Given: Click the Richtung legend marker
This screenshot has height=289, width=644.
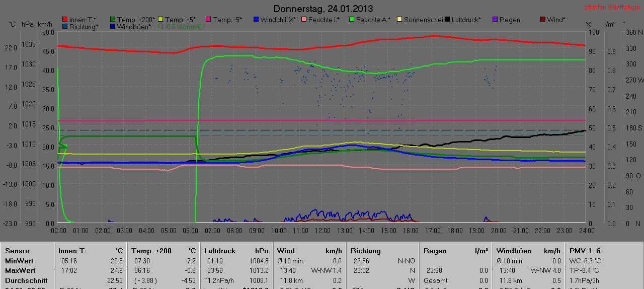Looking at the screenshot, I should 64,27.
